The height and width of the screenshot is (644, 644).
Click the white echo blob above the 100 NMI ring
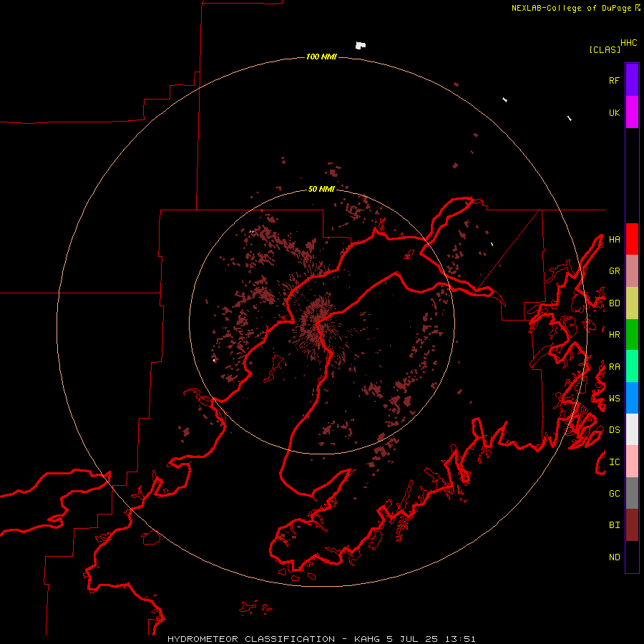(x=360, y=45)
